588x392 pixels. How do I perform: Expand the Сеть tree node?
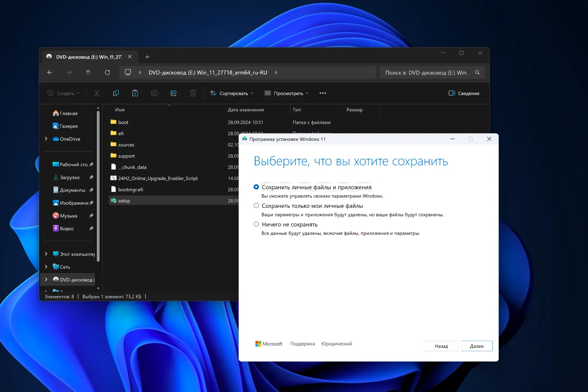[46, 267]
